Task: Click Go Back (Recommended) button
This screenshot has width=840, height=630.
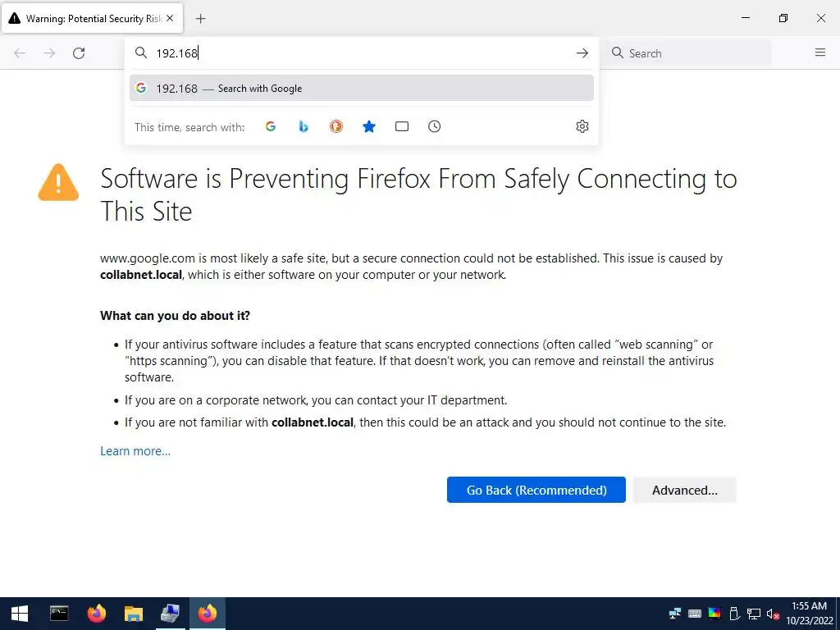Action: click(x=536, y=490)
